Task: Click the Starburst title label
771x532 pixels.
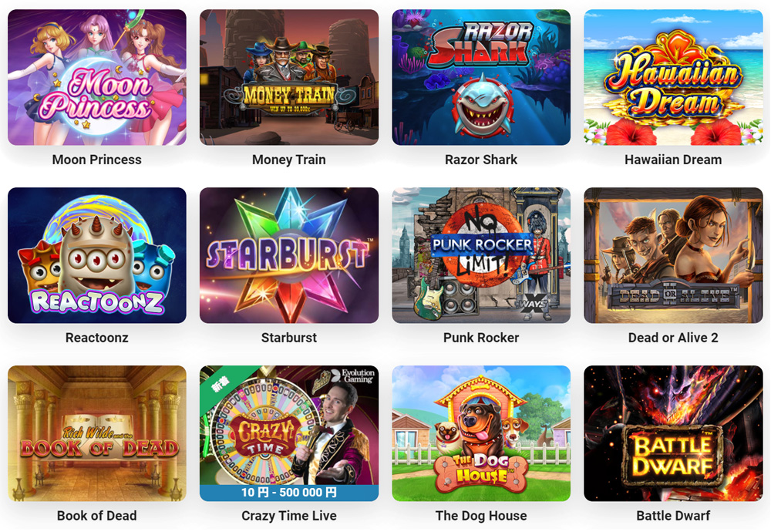Action: (x=289, y=338)
